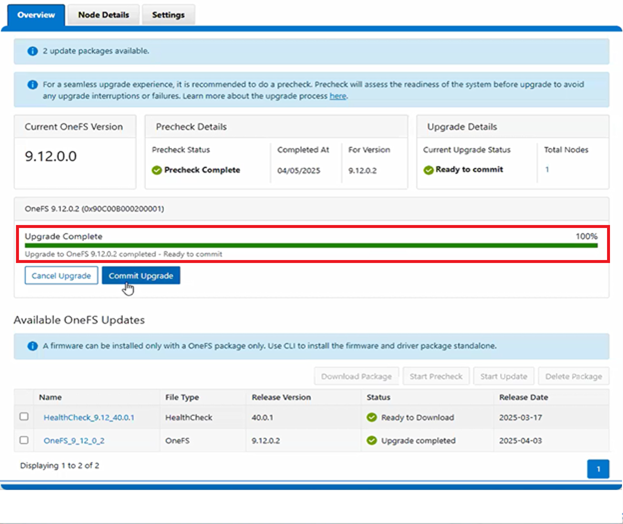Tick the OneFS_9_12_0_2 package checkbox
The width and height of the screenshot is (623, 524).
(24, 440)
